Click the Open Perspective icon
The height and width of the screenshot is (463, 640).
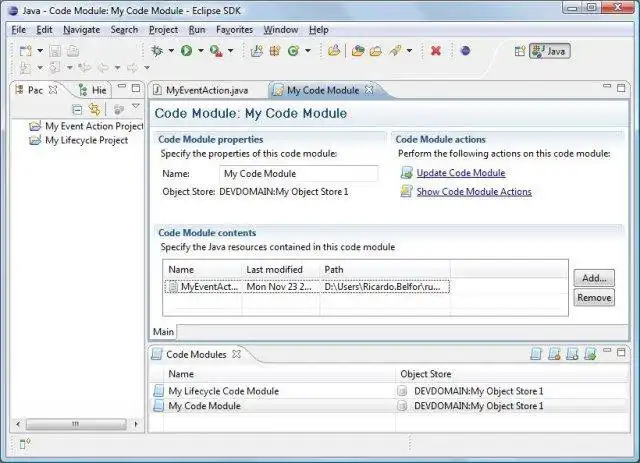[520, 51]
